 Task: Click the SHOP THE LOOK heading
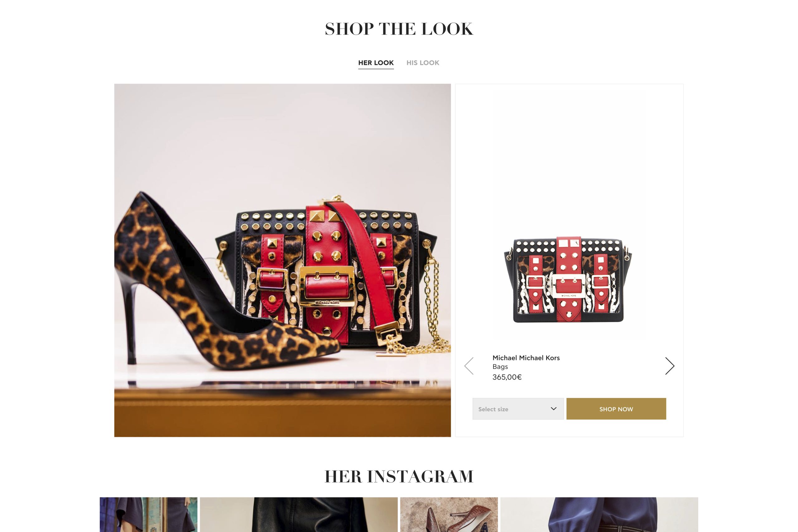tap(399, 29)
